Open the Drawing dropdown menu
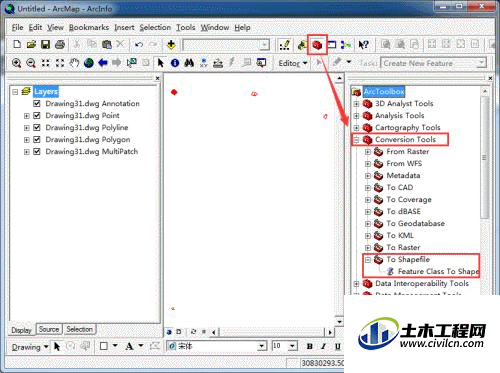The width and height of the screenshot is (500, 373). pos(30,347)
